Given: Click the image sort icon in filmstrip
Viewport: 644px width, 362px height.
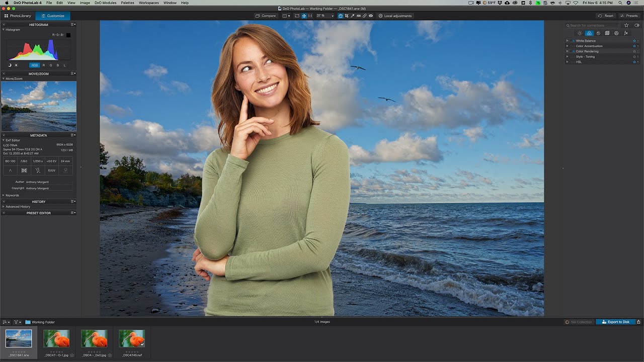Looking at the screenshot, I should point(5,322).
